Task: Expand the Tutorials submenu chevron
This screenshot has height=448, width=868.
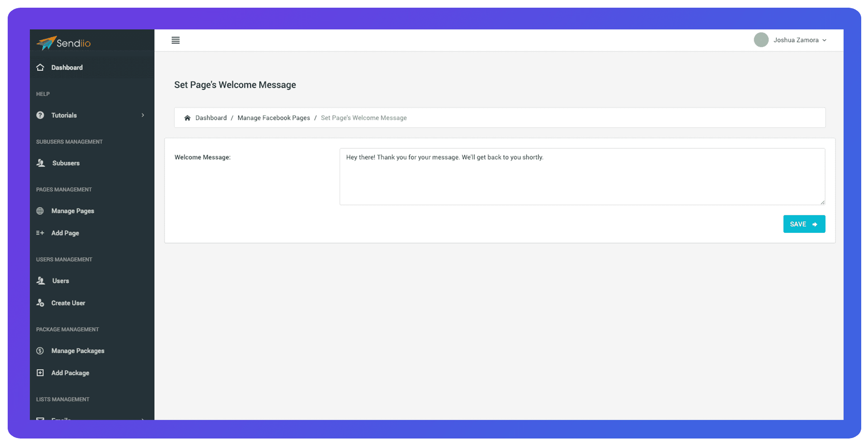Action: pos(143,115)
